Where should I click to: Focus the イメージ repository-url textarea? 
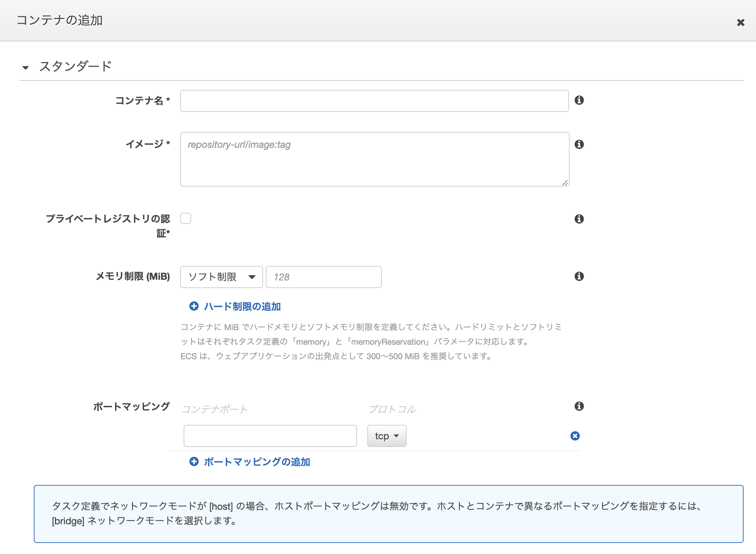click(375, 159)
